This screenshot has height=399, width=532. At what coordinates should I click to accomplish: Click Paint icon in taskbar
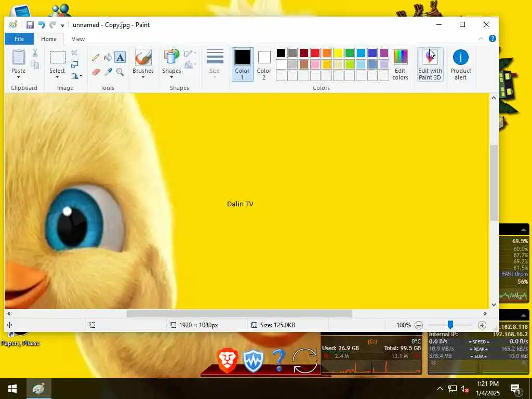[x=38, y=389]
